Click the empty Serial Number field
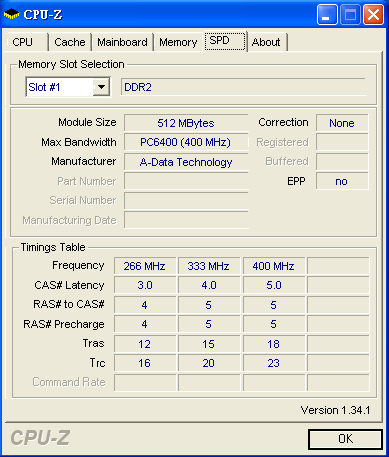Viewport: 389px width, 457px height. [186, 201]
